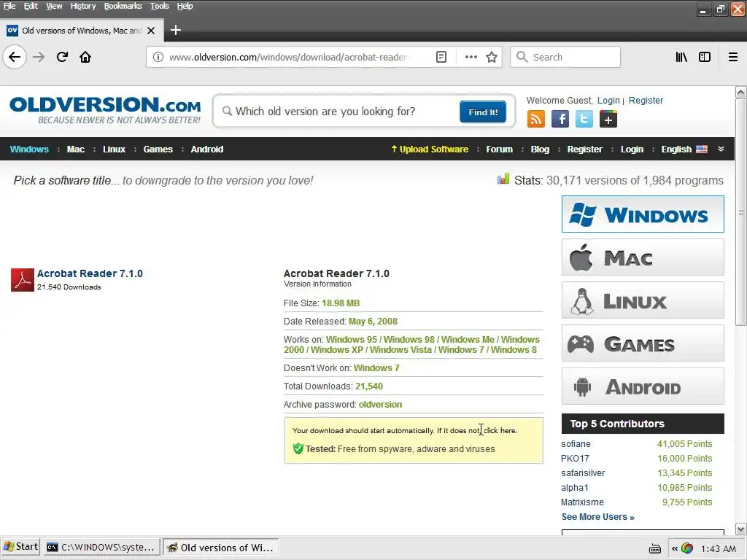Viewport: 747px width, 560px height.
Task: Click Register in the dark nav bar
Action: click(x=584, y=149)
